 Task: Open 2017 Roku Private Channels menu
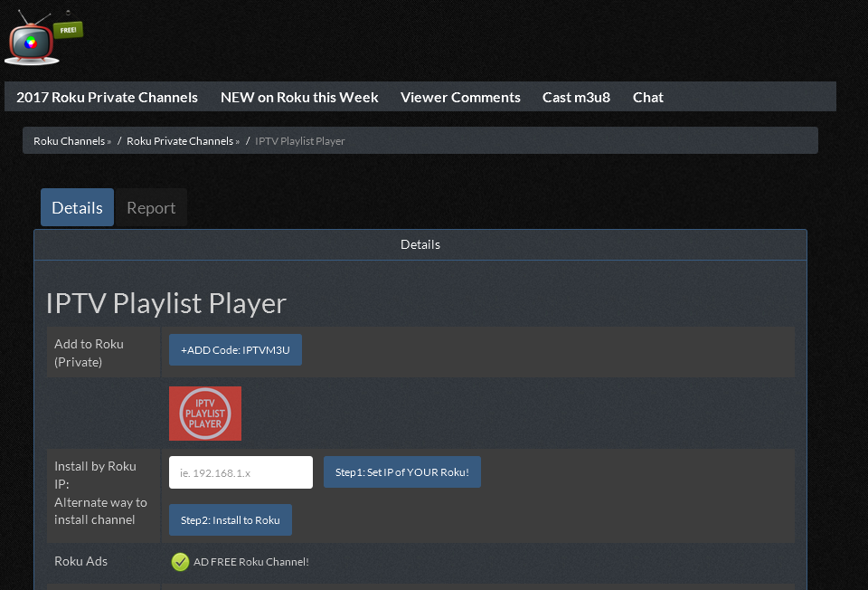click(x=107, y=97)
